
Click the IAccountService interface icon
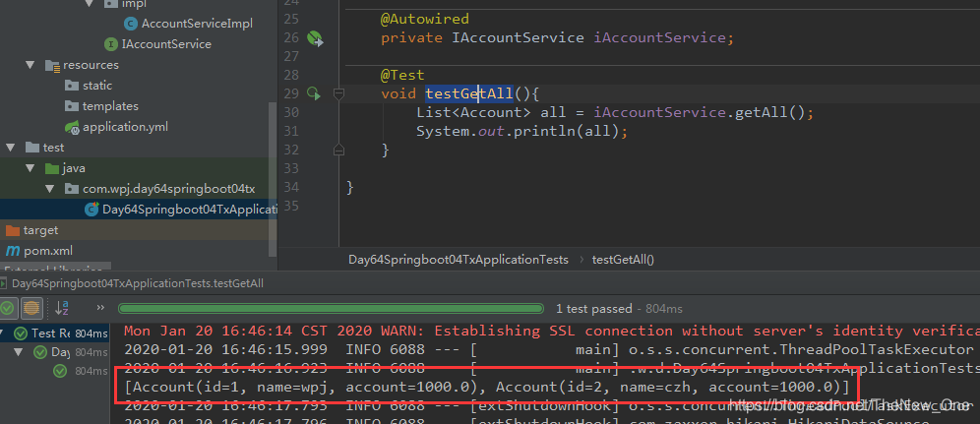point(110,44)
